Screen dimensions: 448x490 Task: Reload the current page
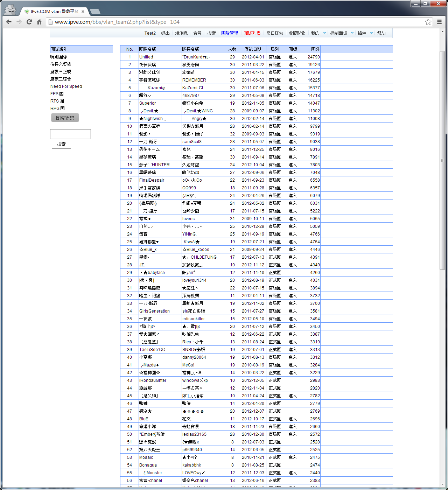pyautogui.click(x=29, y=22)
